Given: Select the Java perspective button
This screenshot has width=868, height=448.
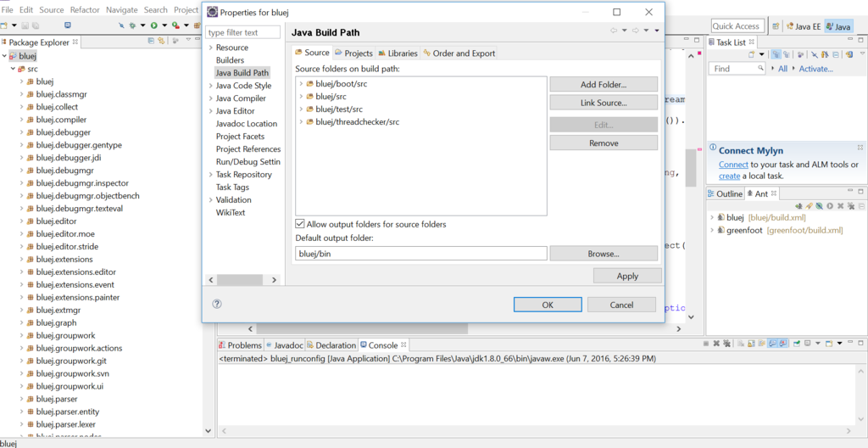Looking at the screenshot, I should (838, 26).
